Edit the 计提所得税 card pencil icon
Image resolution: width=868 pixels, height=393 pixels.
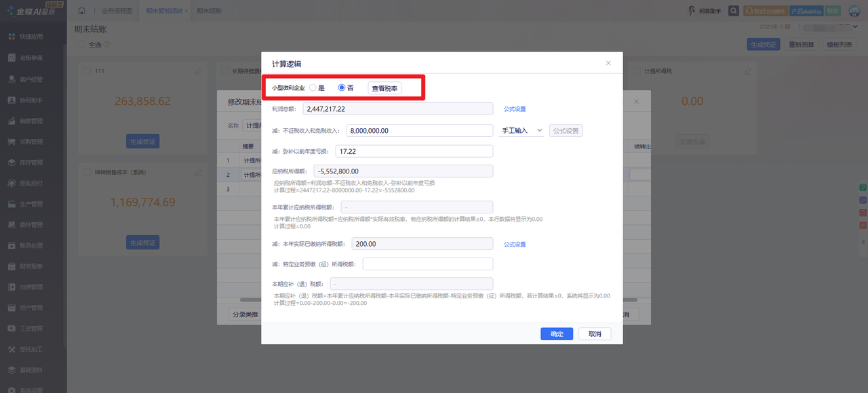748,71
